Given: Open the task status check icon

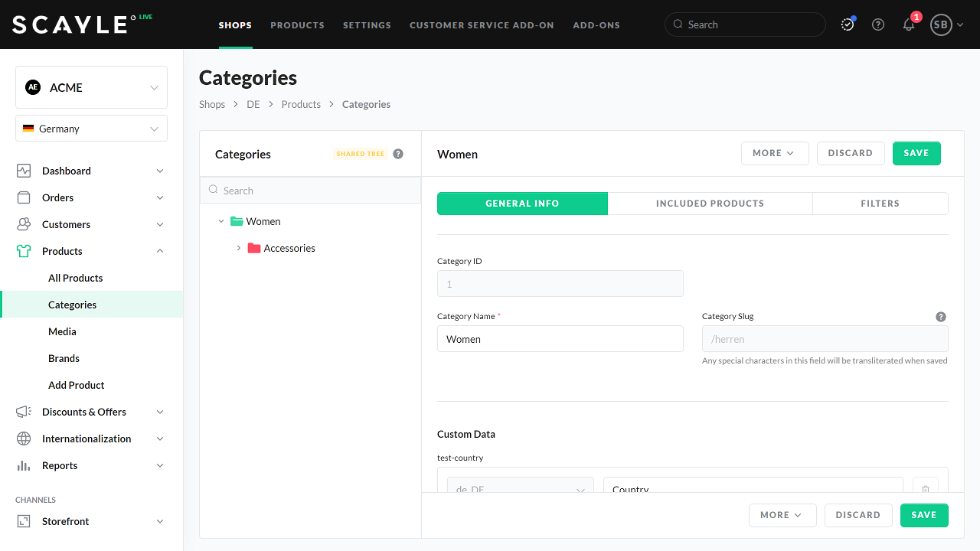Looking at the screenshot, I should (x=848, y=24).
